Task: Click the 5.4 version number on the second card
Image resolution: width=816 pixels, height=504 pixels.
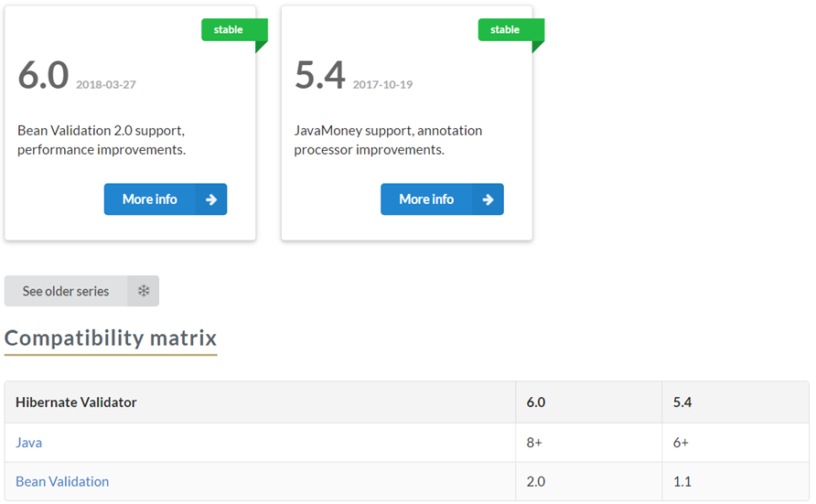Action: pos(320,75)
